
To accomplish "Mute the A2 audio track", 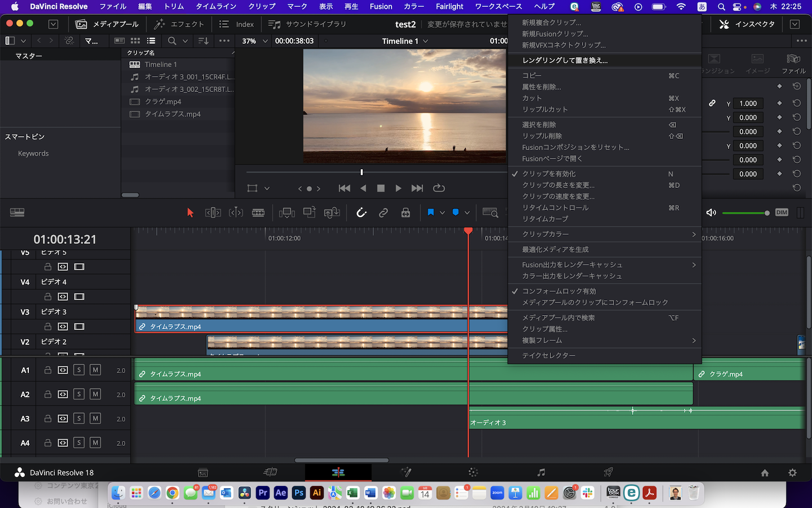I will 96,394.
